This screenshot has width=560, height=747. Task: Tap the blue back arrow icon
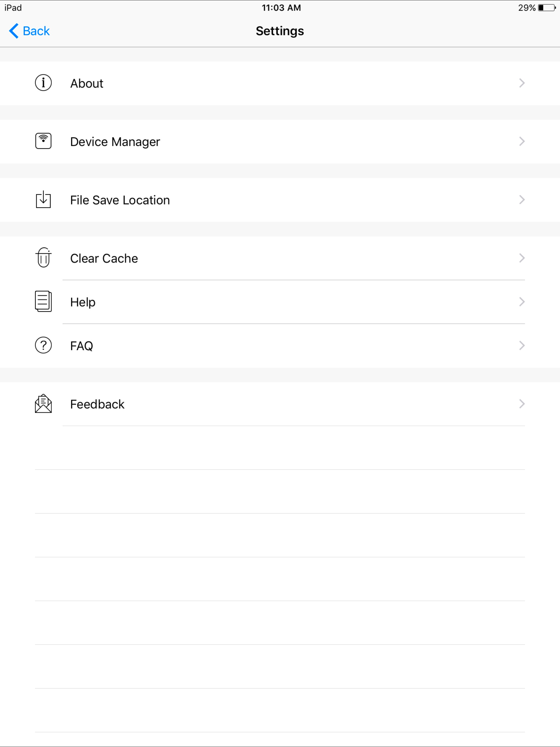pos(13,31)
